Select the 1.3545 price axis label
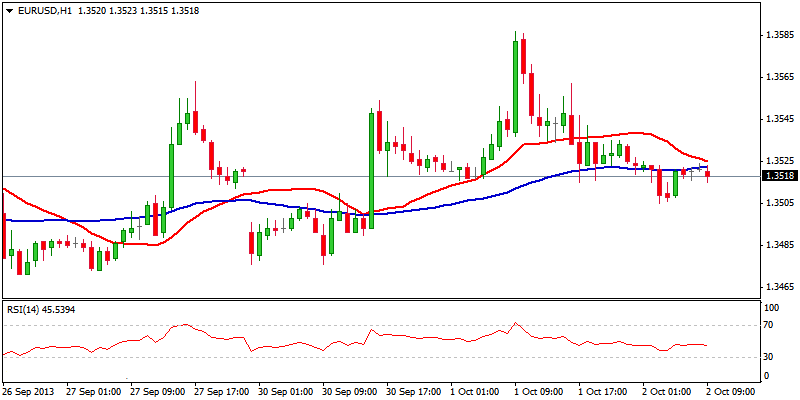 click(x=779, y=119)
